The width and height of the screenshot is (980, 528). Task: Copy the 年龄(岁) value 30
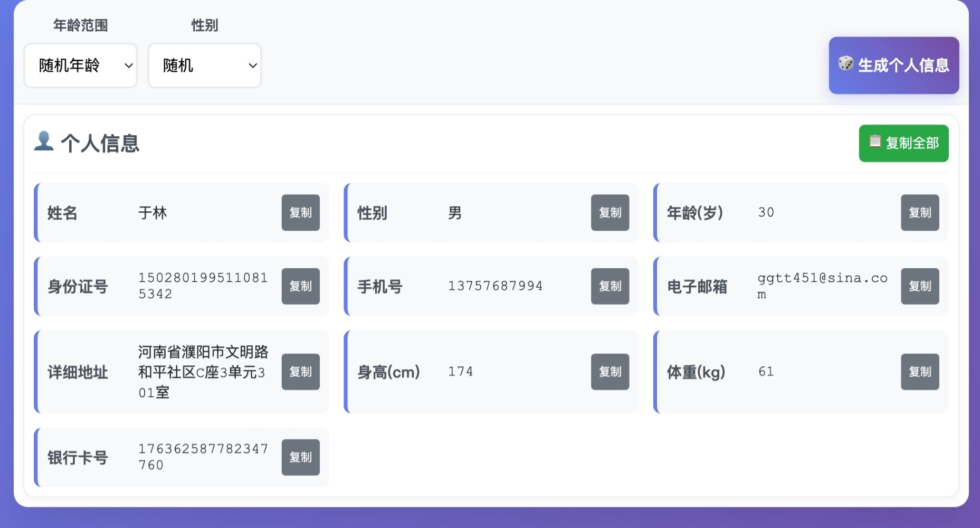[919, 213]
